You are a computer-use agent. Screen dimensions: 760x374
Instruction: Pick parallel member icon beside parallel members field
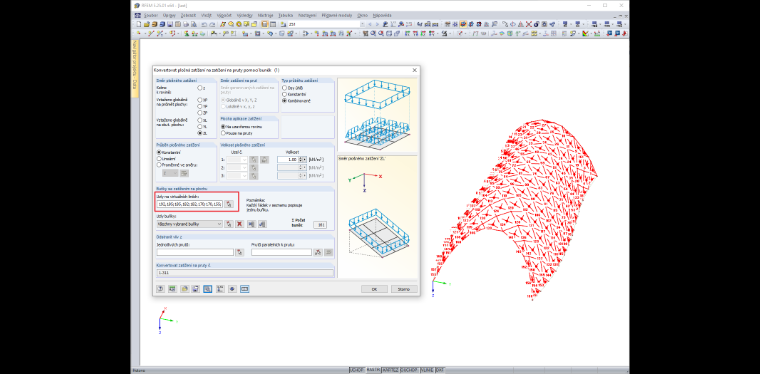tap(317, 252)
